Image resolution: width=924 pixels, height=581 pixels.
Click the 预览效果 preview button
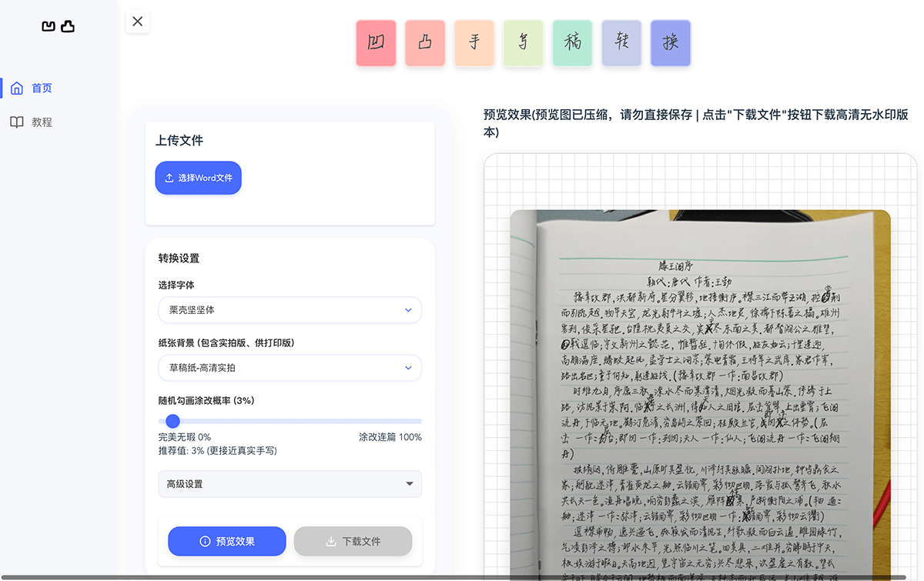(227, 541)
